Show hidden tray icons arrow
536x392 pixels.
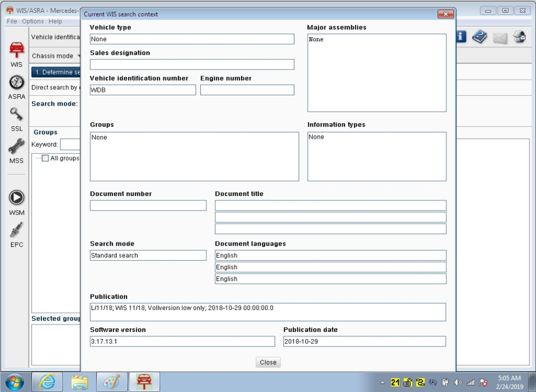coord(383,382)
